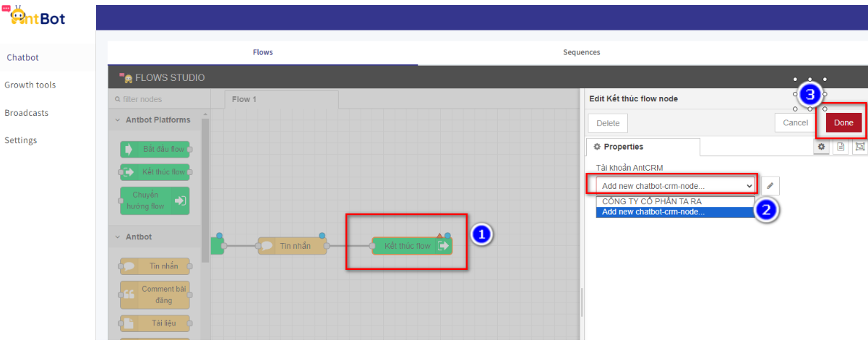
Task: Switch to the Flows tab
Action: coord(262,52)
